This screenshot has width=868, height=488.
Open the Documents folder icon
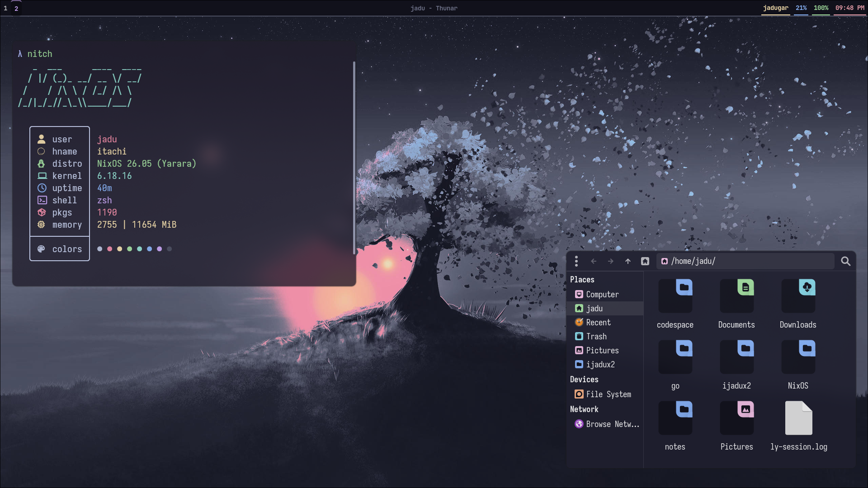[x=736, y=296]
